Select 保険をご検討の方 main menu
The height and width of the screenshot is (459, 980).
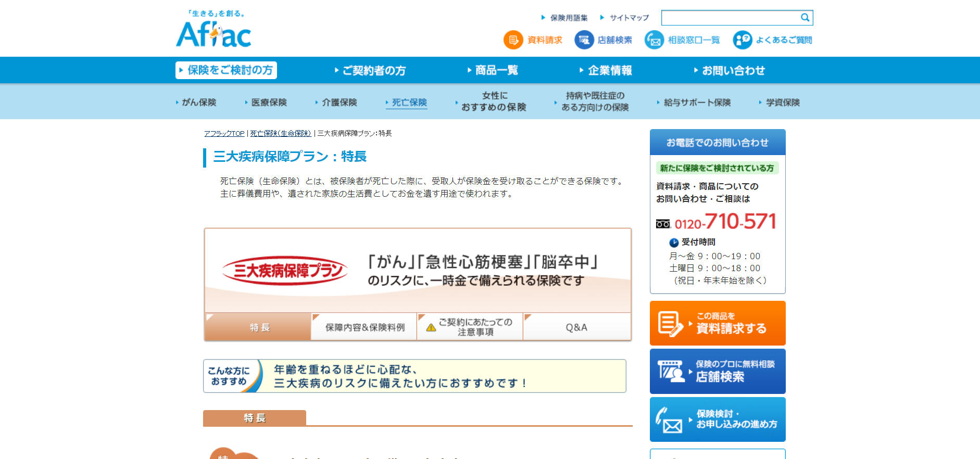(226, 70)
